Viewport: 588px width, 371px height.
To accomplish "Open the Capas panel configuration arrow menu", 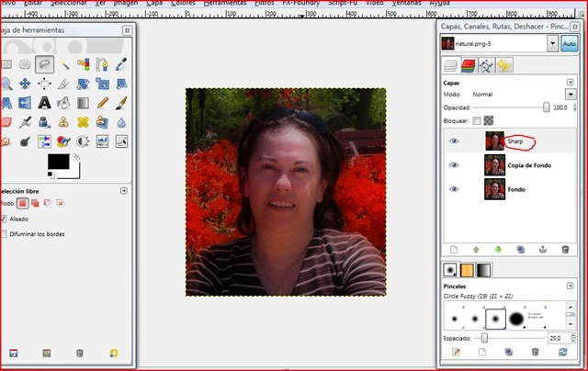I will tap(570, 81).
